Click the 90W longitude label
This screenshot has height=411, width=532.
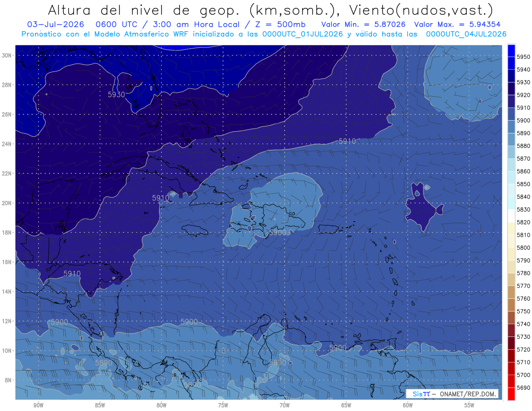click(x=38, y=405)
